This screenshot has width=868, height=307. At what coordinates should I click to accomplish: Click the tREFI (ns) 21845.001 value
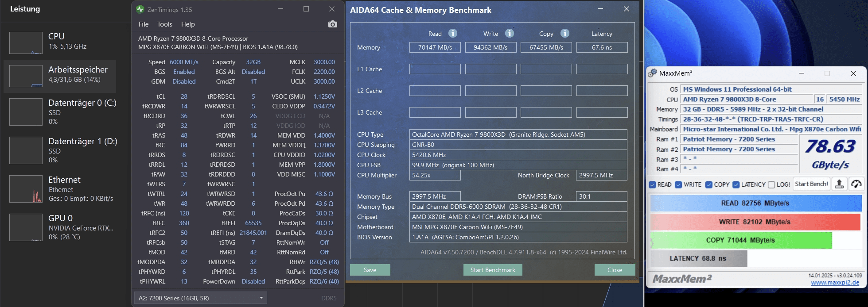[x=253, y=233]
